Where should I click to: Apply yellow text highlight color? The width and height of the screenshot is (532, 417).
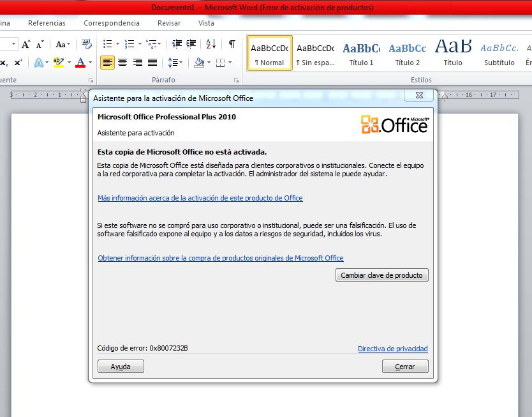tap(58, 63)
